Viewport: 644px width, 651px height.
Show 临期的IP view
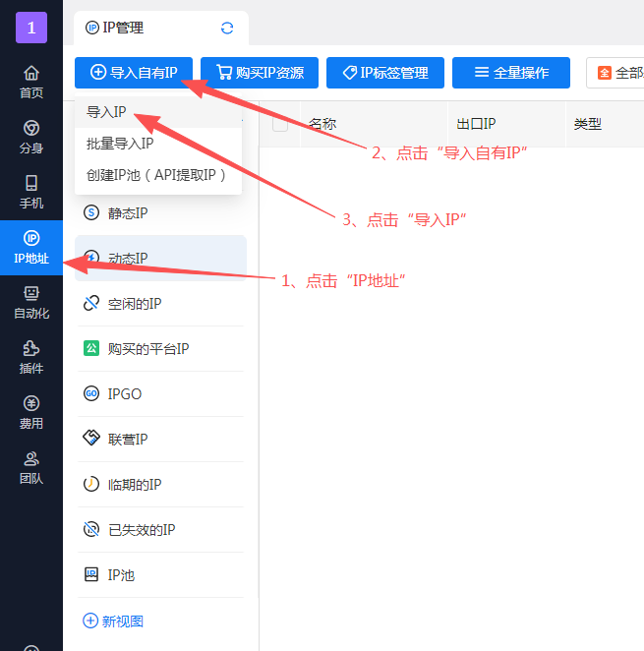[x=160, y=485]
